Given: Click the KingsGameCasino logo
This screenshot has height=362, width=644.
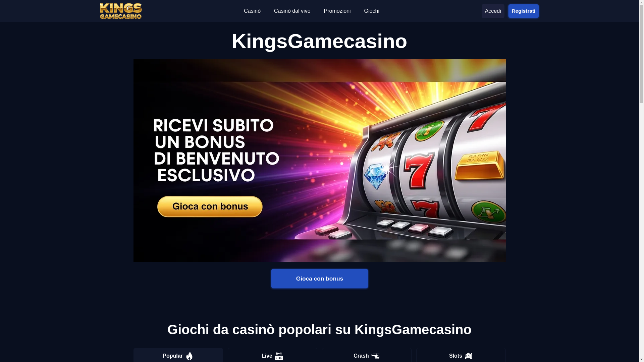Looking at the screenshot, I should [x=121, y=11].
